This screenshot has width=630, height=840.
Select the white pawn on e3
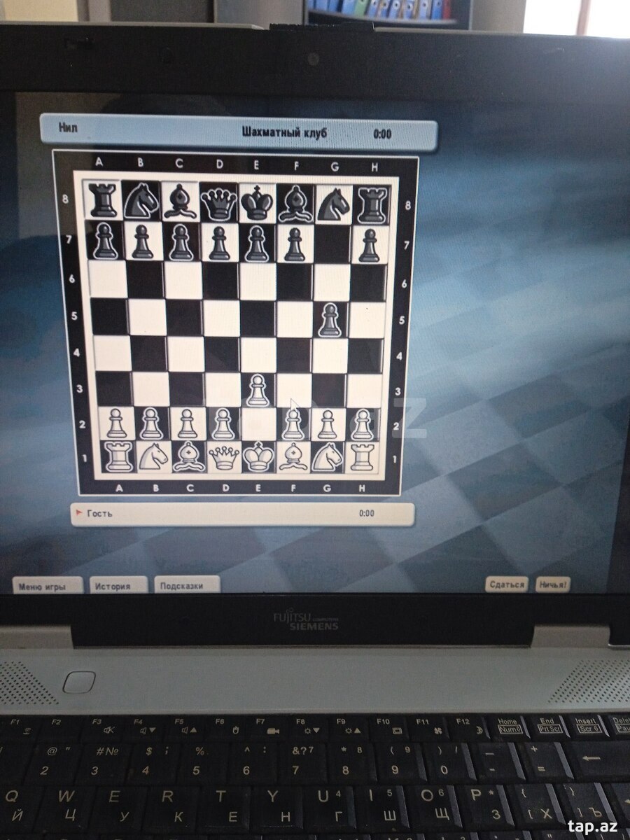click(258, 391)
